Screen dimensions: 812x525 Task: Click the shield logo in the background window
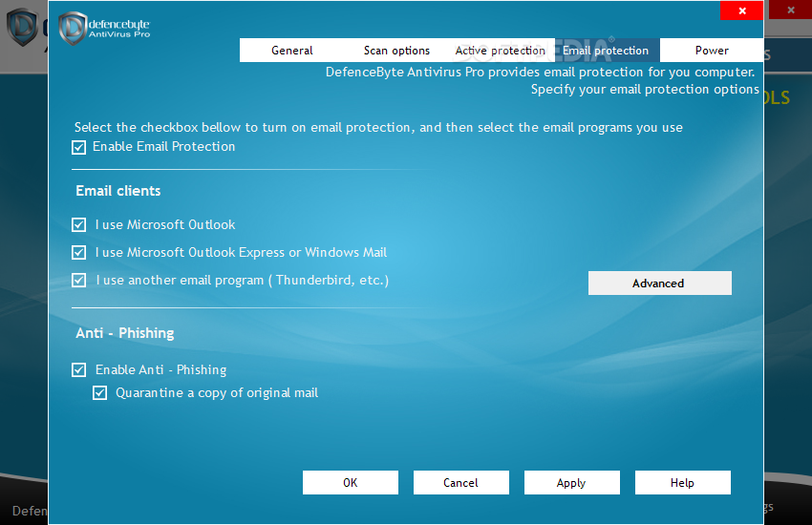[x=22, y=27]
